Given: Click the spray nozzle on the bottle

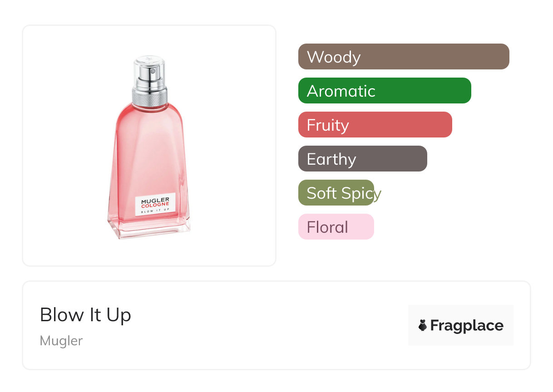Looking at the screenshot, I should tap(153, 72).
